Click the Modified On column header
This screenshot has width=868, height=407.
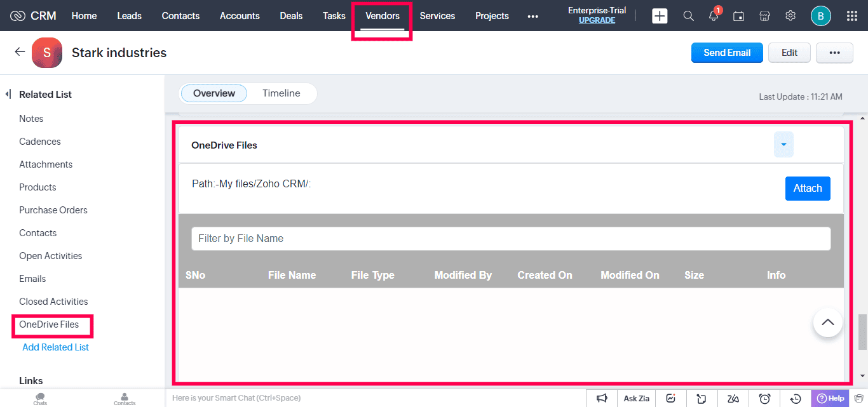pos(630,276)
